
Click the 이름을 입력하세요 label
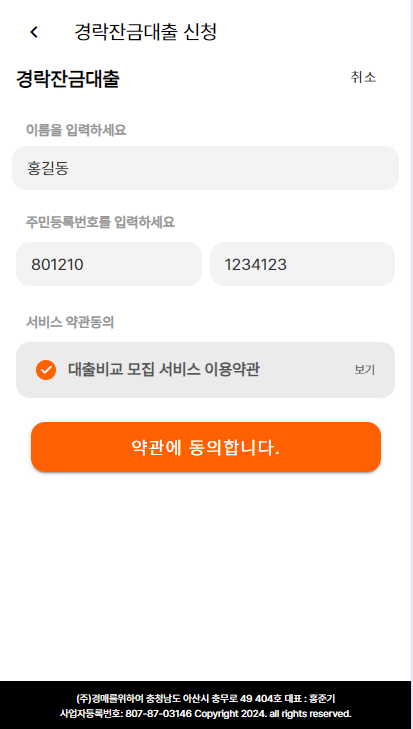click(x=76, y=131)
